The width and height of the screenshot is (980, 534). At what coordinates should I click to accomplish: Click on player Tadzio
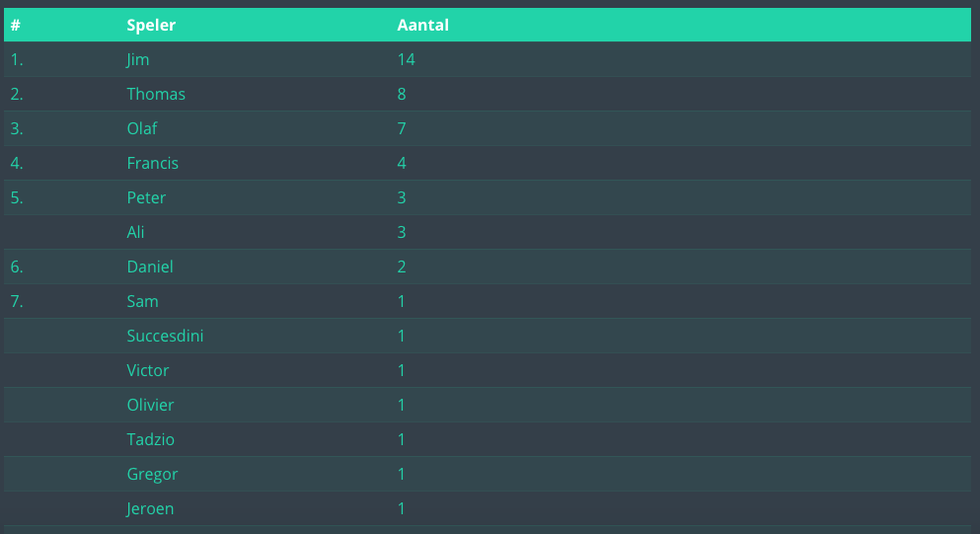click(x=151, y=440)
